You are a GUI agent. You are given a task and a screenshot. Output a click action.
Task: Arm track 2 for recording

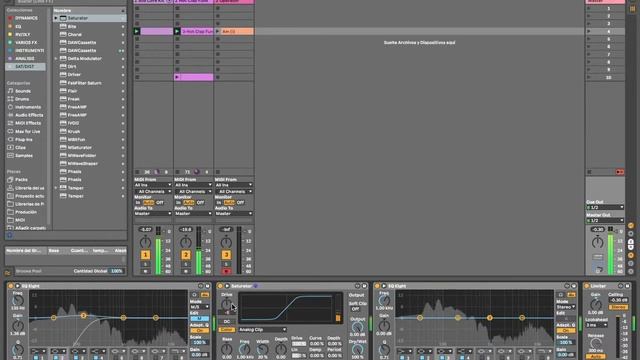[x=185, y=271]
